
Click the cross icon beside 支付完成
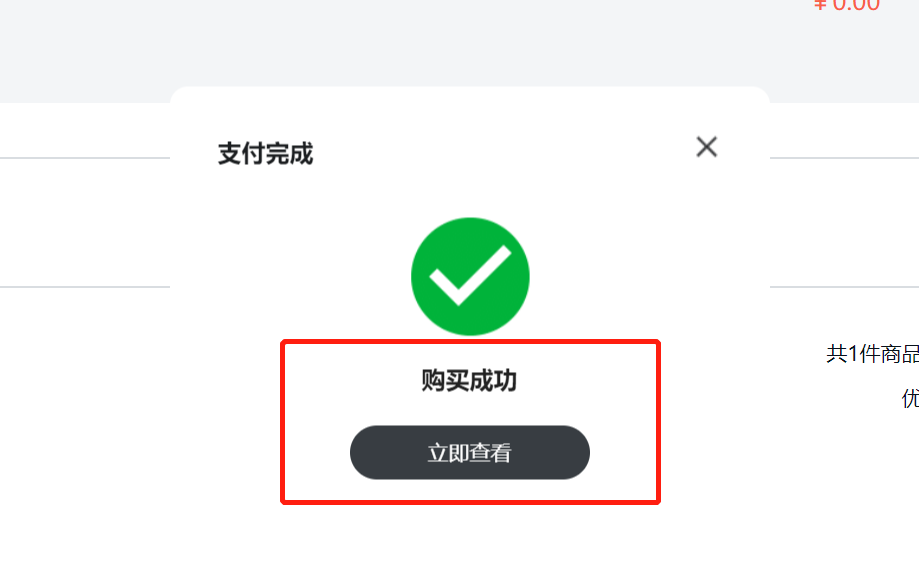[706, 147]
